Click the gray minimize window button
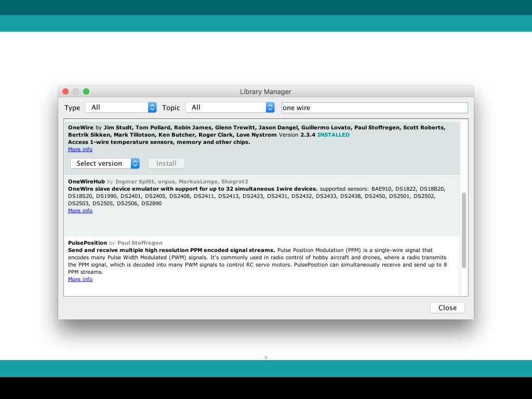The width and height of the screenshot is (532, 399). (x=76, y=91)
